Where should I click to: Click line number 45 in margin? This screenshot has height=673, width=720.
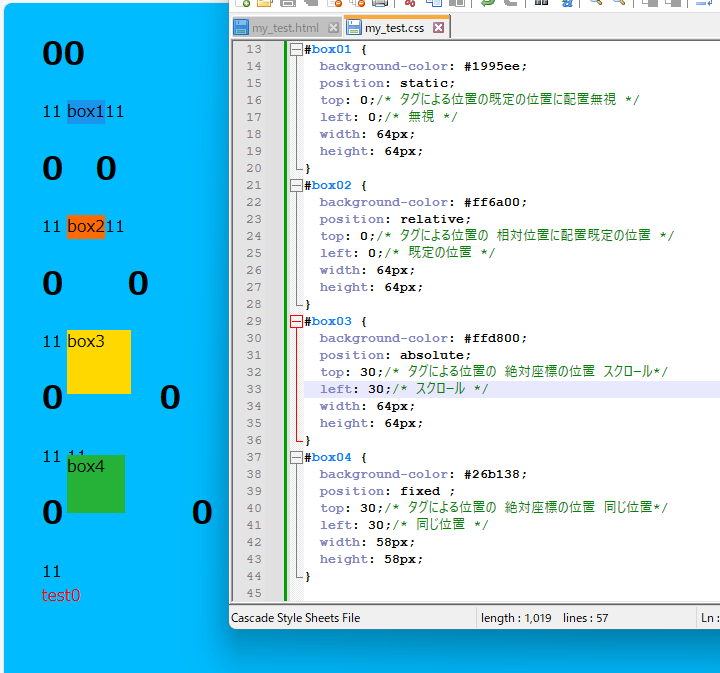tap(253, 593)
